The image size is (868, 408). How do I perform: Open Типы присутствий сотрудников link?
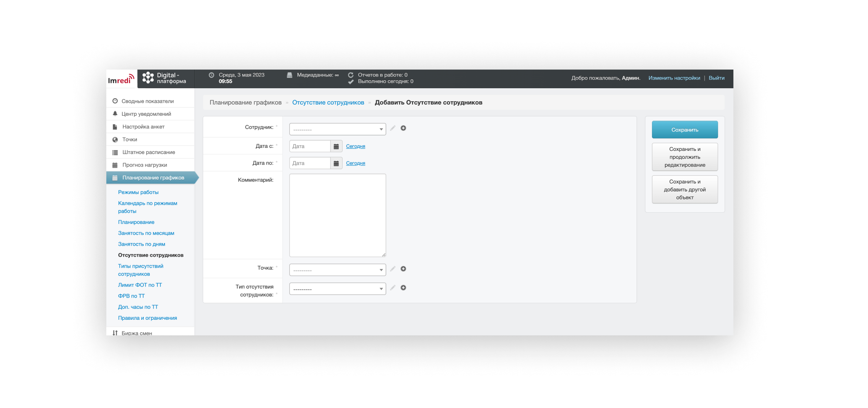coord(141,270)
